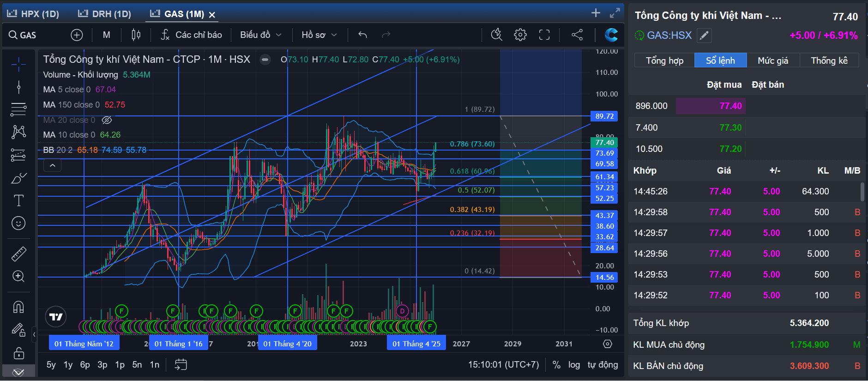This screenshot has width=868, height=381.
Task: Open the time axis settings icon
Action: pos(608,344)
